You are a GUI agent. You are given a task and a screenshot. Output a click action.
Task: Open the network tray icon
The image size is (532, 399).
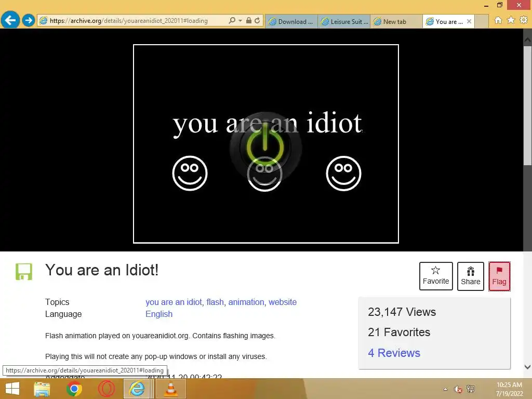pos(471,389)
